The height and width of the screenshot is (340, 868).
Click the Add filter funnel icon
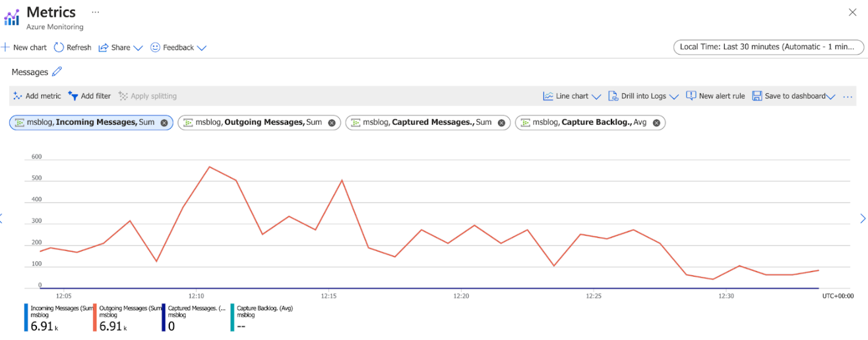[x=73, y=96]
